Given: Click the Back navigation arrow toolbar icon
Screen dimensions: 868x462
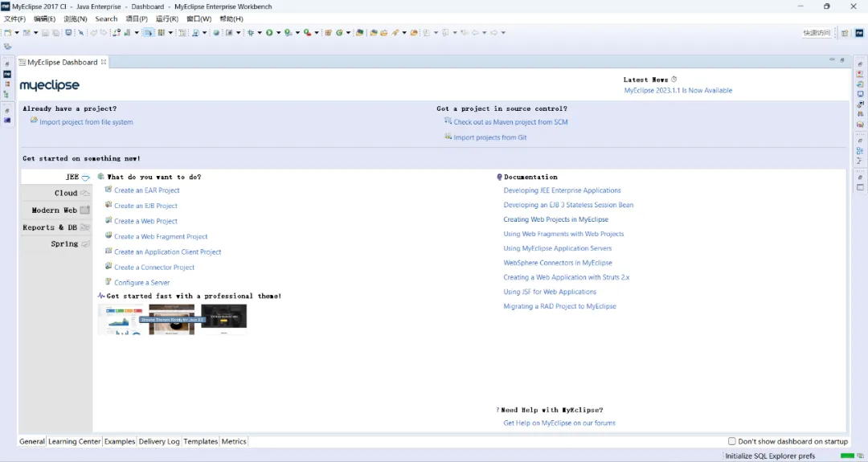Looking at the screenshot, I should [x=475, y=33].
